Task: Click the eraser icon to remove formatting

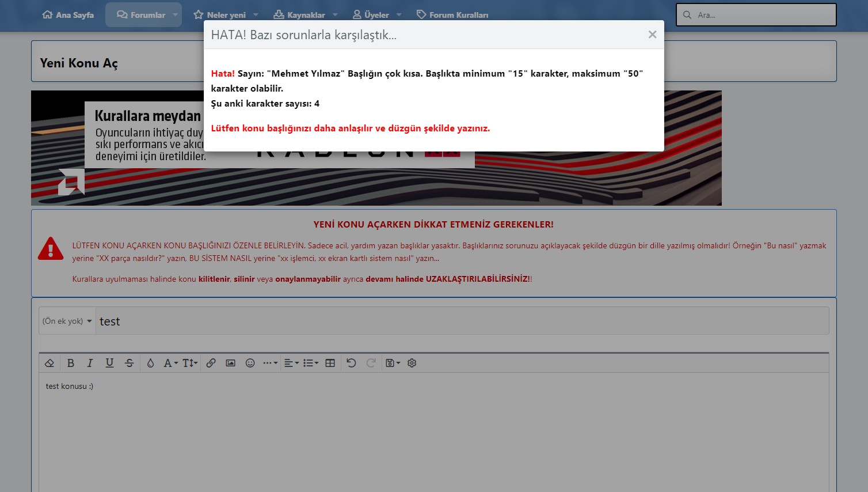Action: pyautogui.click(x=50, y=363)
